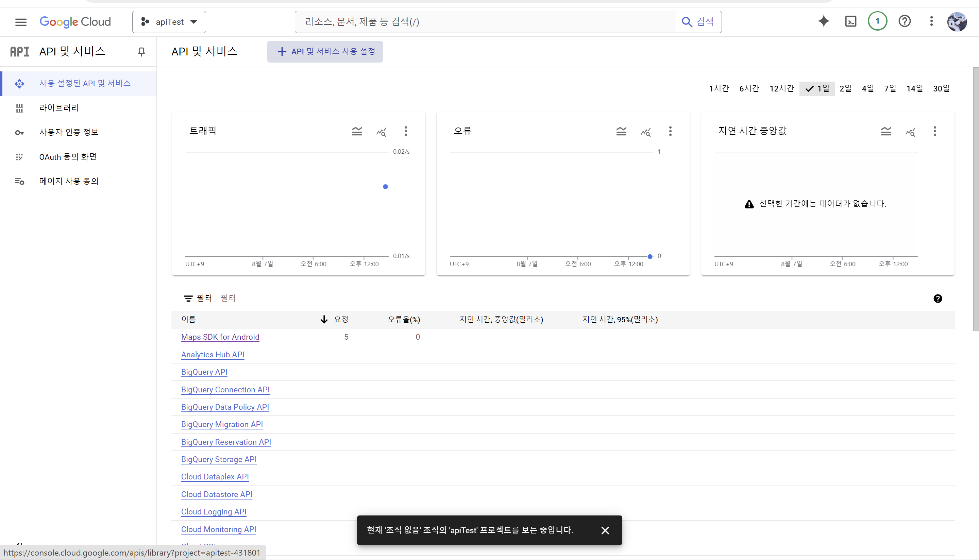Open metrics explorer icon on 오류 chart
Image resolution: width=979 pixels, height=560 pixels.
pyautogui.click(x=646, y=132)
